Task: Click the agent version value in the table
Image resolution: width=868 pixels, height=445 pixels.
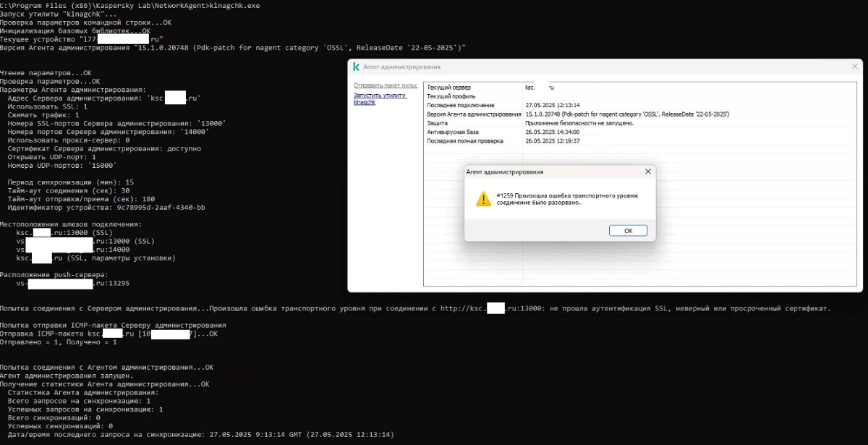Action: tap(626, 114)
